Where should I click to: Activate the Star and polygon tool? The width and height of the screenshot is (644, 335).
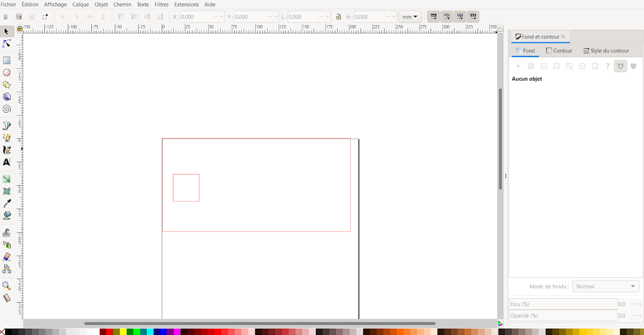coord(7,85)
